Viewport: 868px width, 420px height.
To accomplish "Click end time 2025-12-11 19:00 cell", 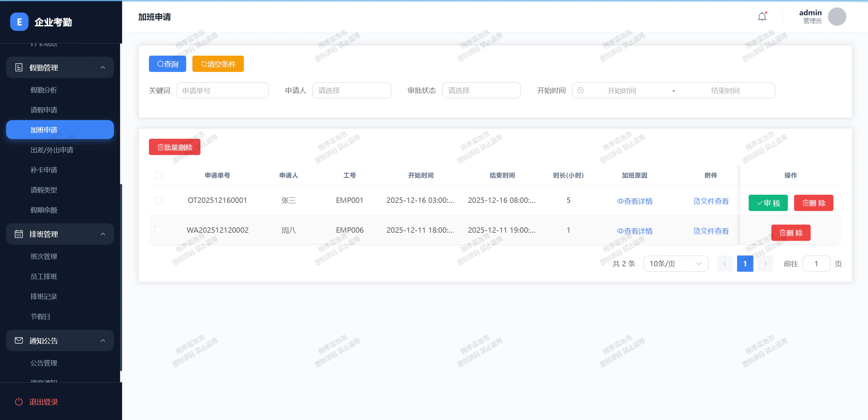I will (502, 230).
